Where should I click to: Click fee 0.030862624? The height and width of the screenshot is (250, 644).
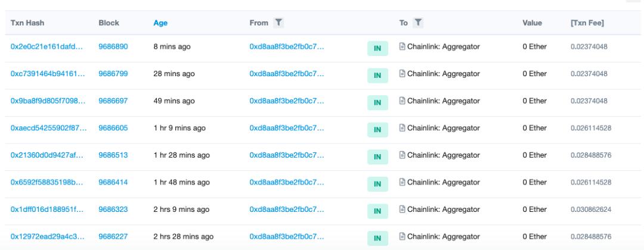(x=591, y=210)
